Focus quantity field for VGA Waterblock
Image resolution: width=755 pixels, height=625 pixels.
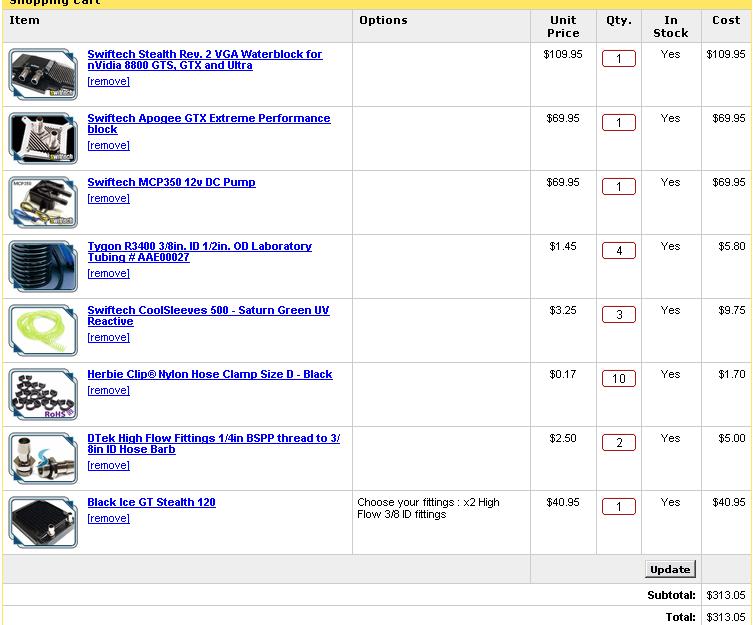[619, 59]
